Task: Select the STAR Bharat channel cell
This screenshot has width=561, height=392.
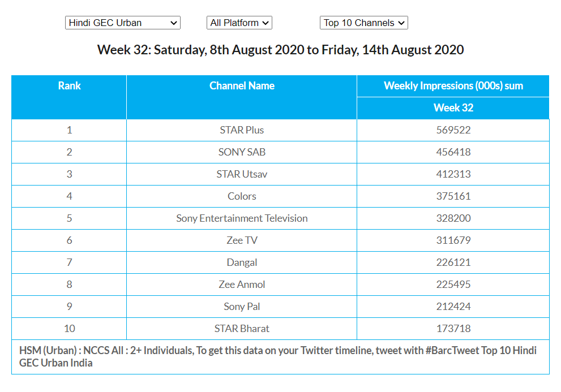Action: point(242,329)
